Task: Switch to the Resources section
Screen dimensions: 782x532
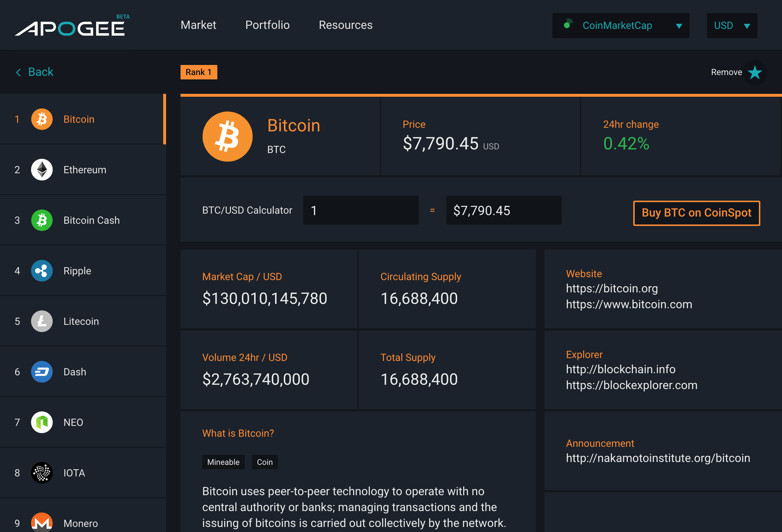Action: point(345,25)
